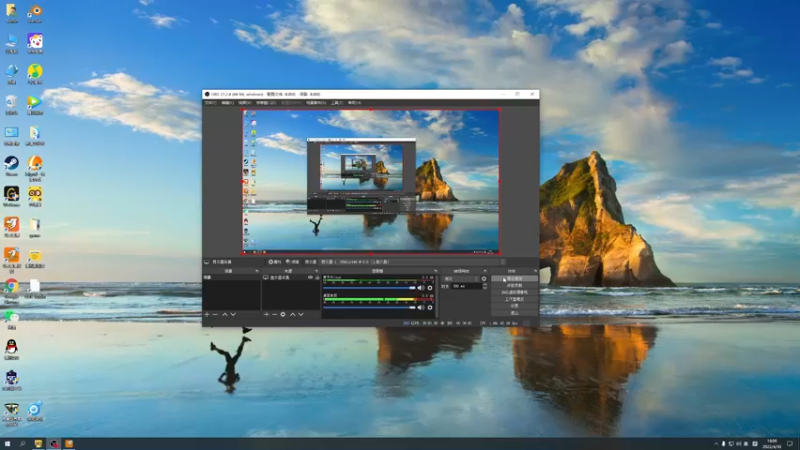Image resolution: width=800 pixels, height=450 pixels.
Task: Open Filters button in source toolbar
Action: (x=292, y=262)
